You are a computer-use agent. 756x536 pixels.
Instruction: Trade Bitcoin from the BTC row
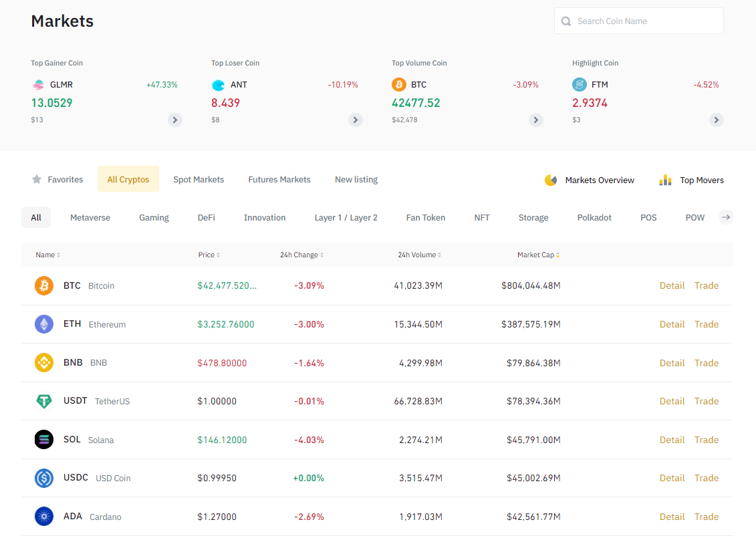pos(707,286)
